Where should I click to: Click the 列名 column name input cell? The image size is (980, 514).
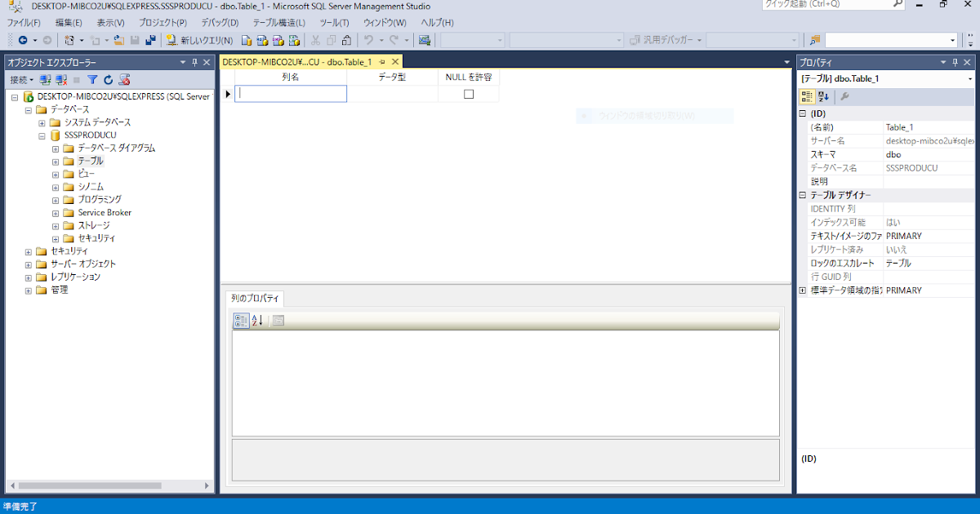coord(291,94)
